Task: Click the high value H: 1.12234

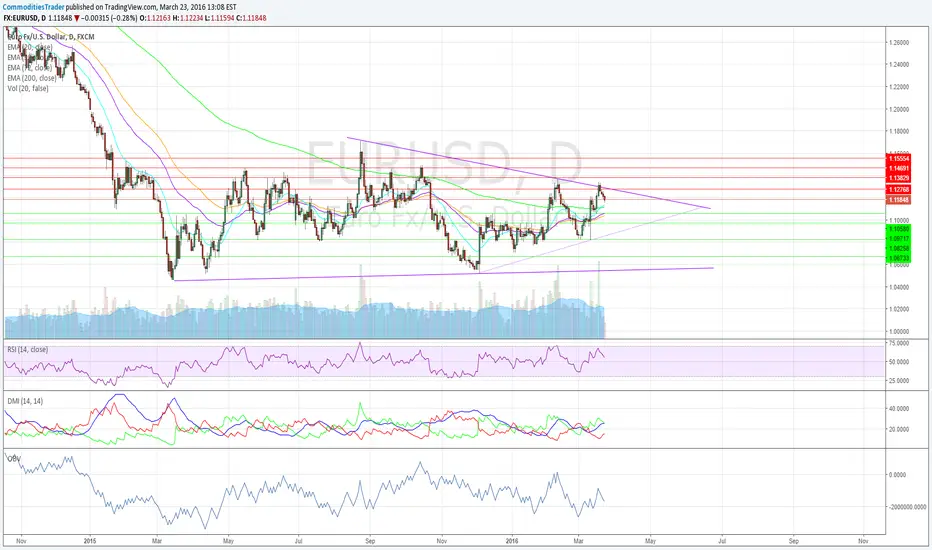Action: pos(188,18)
